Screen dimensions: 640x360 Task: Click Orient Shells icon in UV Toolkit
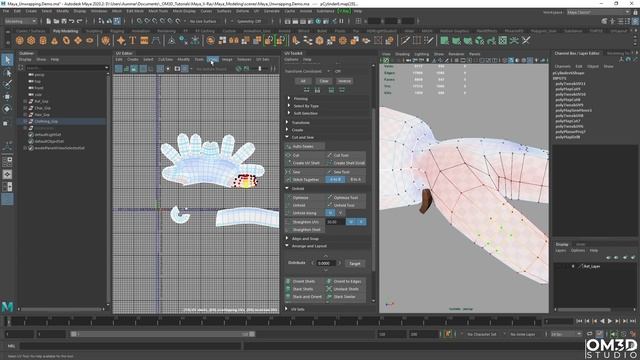pos(288,281)
